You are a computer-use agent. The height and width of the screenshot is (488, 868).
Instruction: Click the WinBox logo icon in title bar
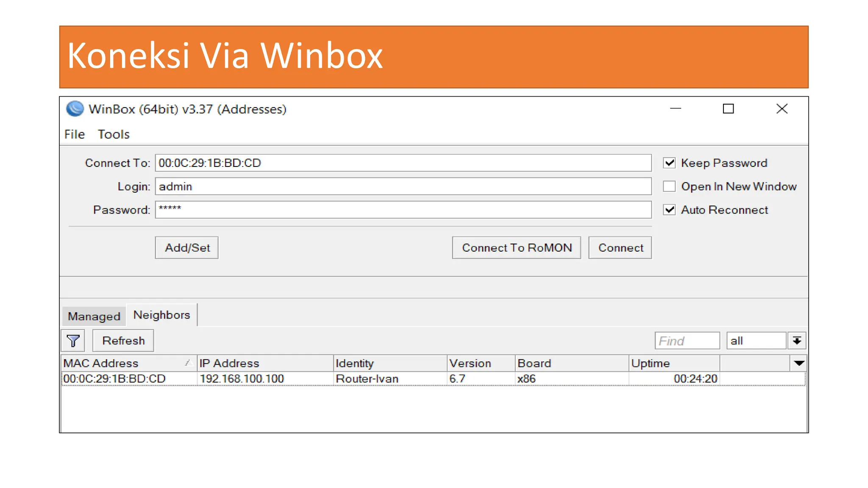(x=75, y=109)
